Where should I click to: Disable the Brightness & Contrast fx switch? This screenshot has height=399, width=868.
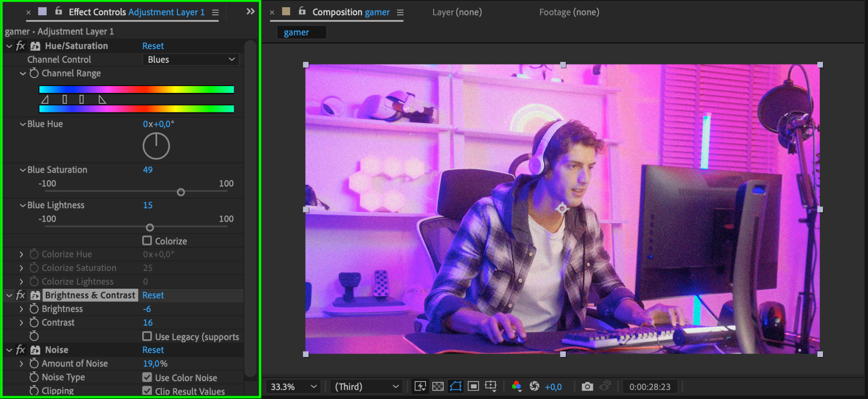coord(20,295)
